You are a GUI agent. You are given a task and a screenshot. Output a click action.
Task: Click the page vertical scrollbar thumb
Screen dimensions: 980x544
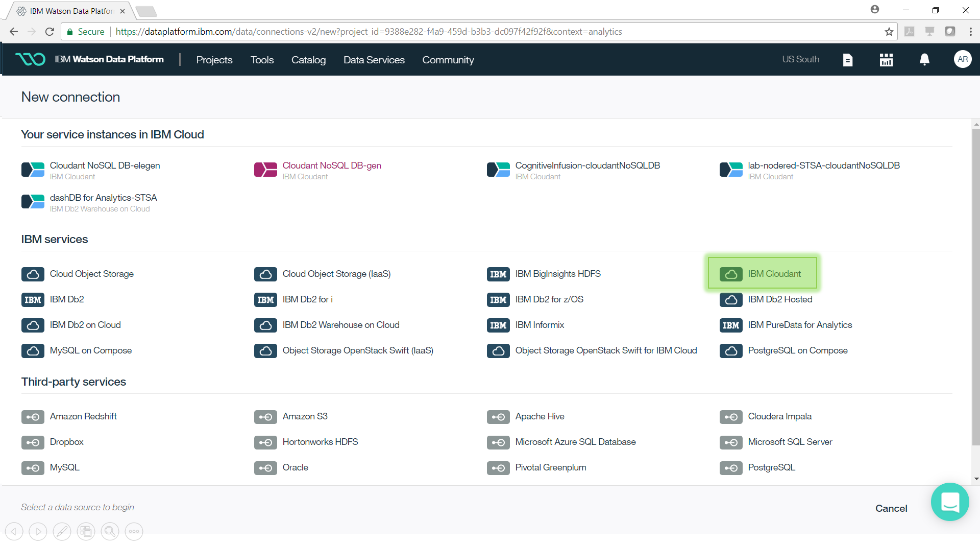coord(975,287)
